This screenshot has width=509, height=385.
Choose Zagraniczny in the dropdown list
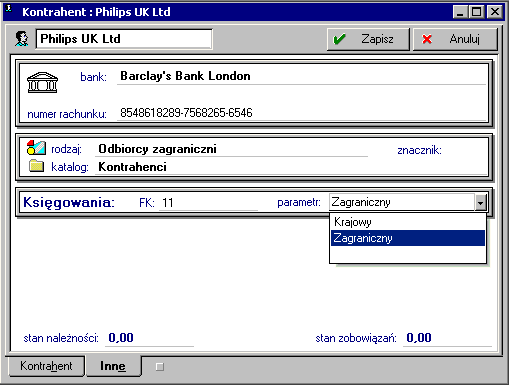[x=408, y=238]
